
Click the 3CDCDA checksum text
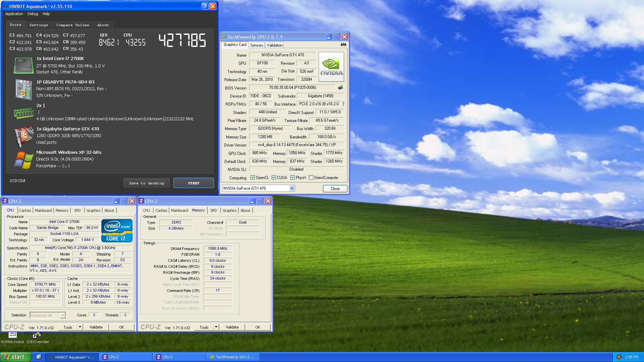17,181
